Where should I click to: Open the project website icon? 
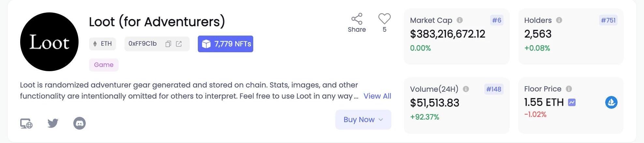[x=26, y=123]
